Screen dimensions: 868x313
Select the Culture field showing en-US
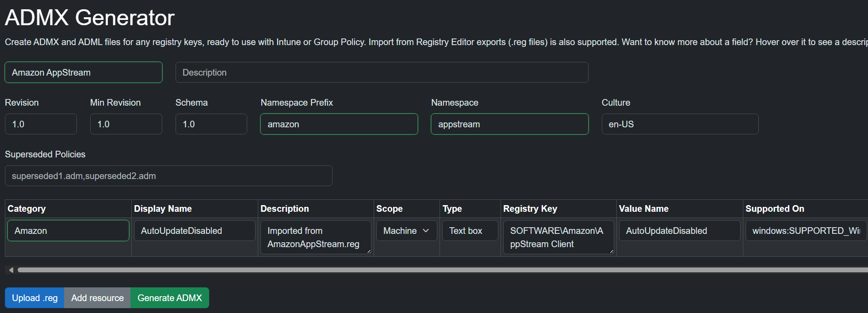[680, 124]
